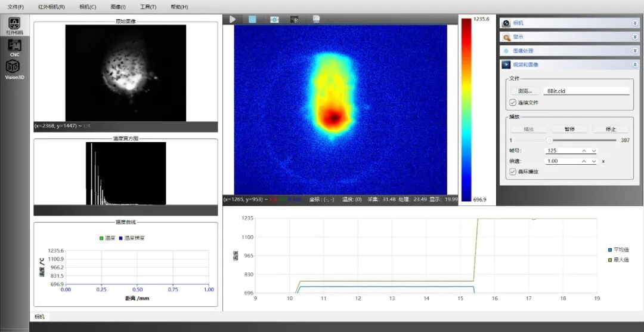The height and width of the screenshot is (332, 644).
Task: Click the 暂停 pause button
Action: pos(567,129)
